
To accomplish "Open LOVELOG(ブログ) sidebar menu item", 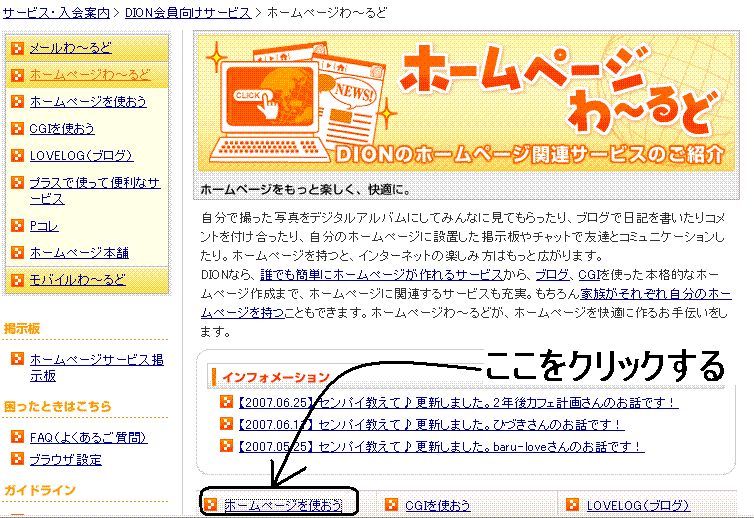I will click(81, 156).
